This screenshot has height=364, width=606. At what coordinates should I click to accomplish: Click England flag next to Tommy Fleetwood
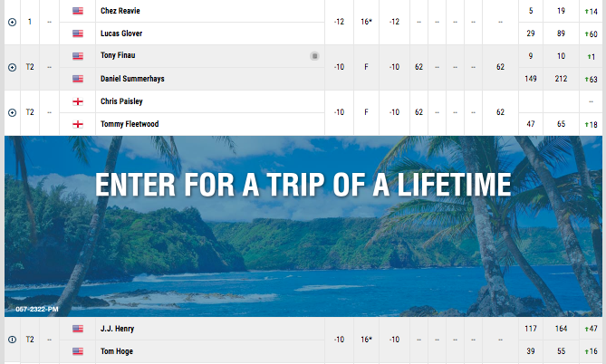pos(78,124)
